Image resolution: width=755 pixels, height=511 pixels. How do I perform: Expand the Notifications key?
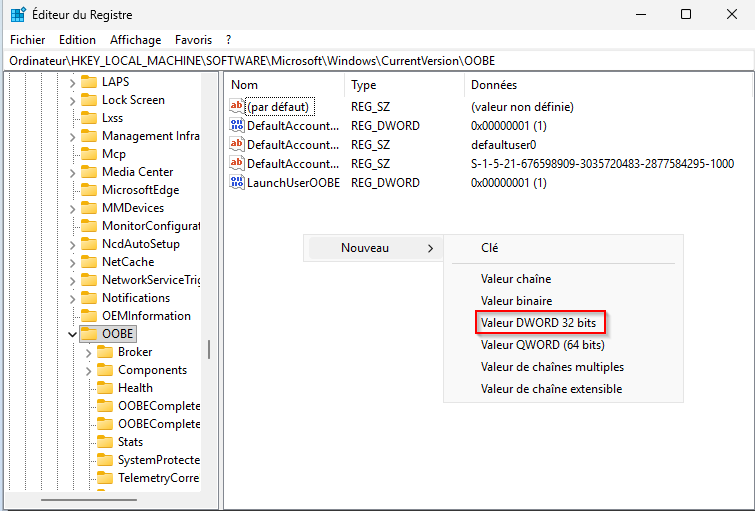coord(72,298)
